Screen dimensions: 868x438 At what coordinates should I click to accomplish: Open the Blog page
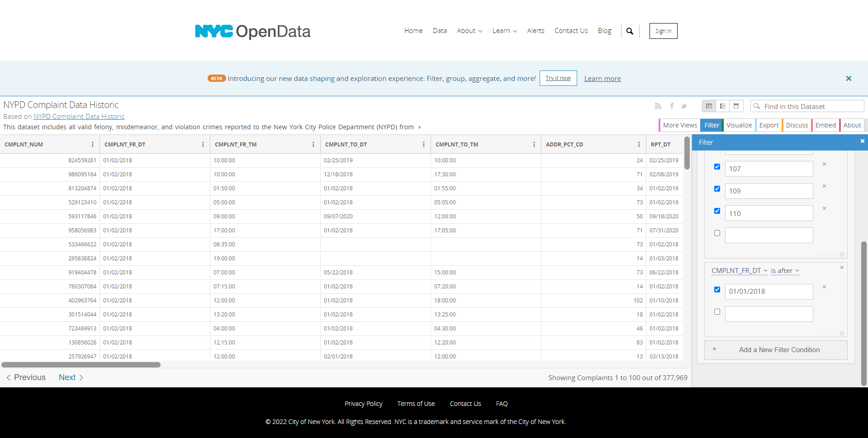[x=604, y=31]
